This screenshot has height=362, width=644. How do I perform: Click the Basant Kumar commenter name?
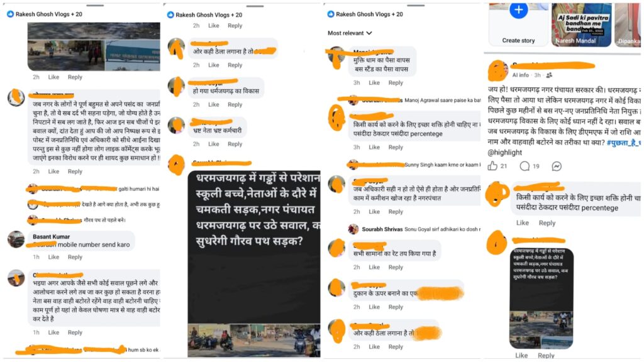[52, 237]
